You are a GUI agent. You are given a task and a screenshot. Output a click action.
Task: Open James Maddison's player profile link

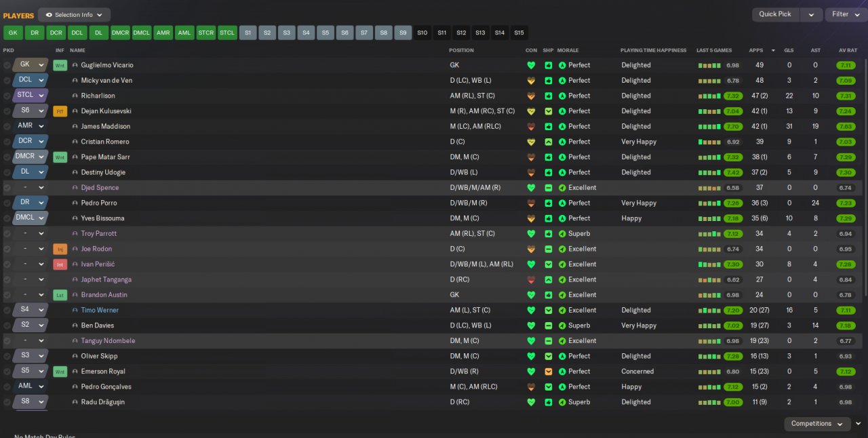point(105,127)
